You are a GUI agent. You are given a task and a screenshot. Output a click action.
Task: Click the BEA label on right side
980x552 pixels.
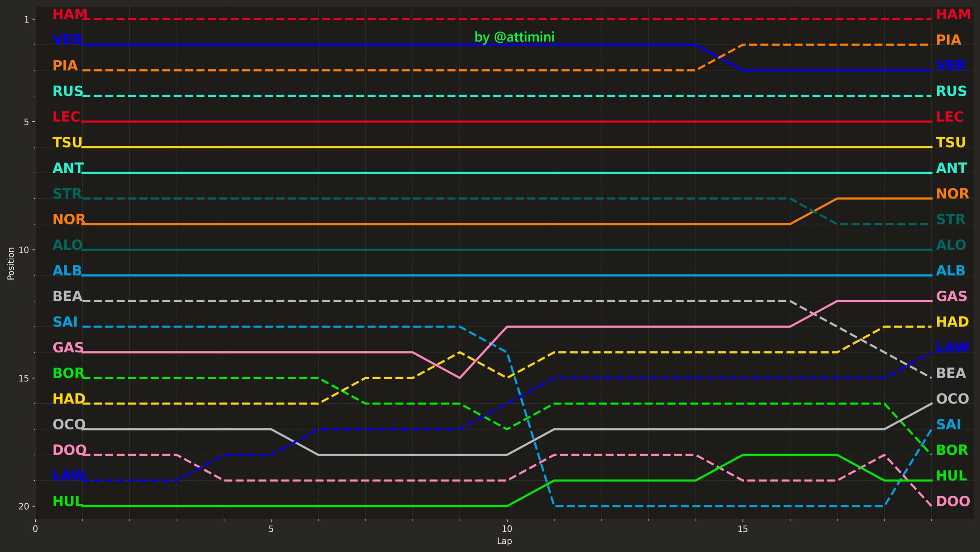click(x=951, y=373)
